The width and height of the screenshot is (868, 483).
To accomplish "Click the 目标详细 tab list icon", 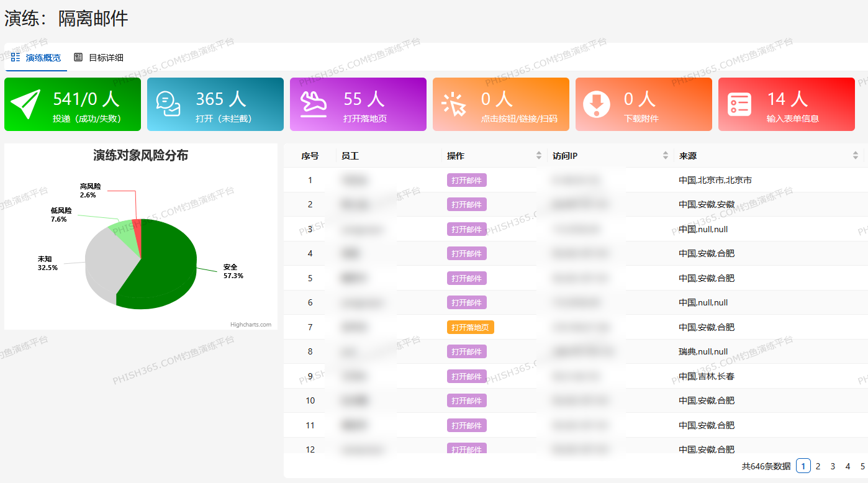I will pyautogui.click(x=78, y=58).
